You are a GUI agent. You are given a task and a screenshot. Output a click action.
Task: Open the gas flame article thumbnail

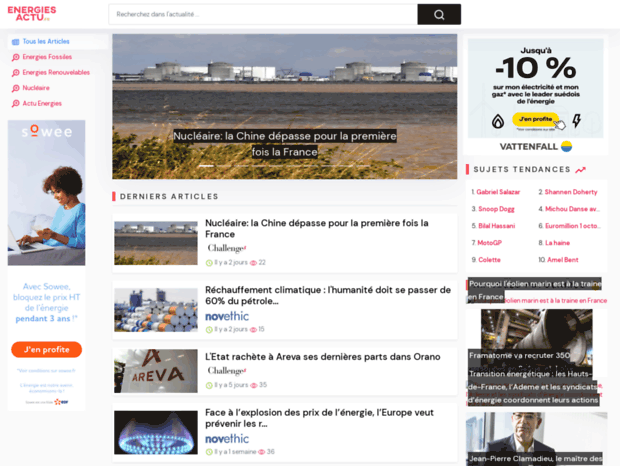[x=155, y=432]
